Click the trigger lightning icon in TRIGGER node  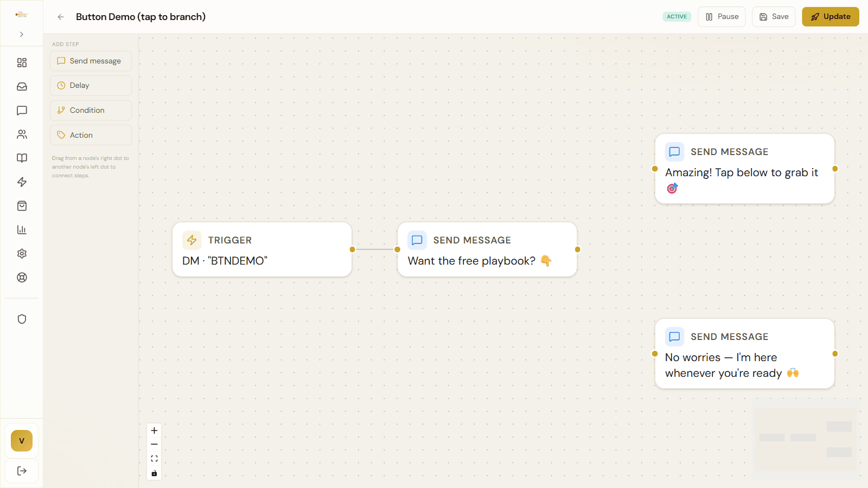pyautogui.click(x=192, y=240)
